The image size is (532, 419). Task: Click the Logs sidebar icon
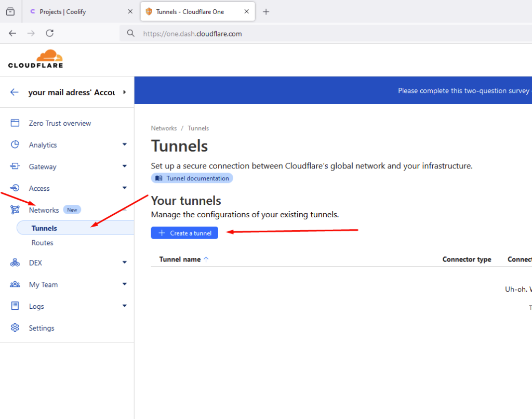coord(15,306)
